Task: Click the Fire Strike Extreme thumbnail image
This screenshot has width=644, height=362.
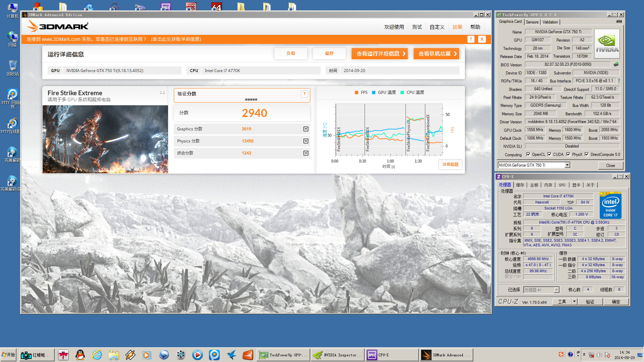Action: (105, 139)
